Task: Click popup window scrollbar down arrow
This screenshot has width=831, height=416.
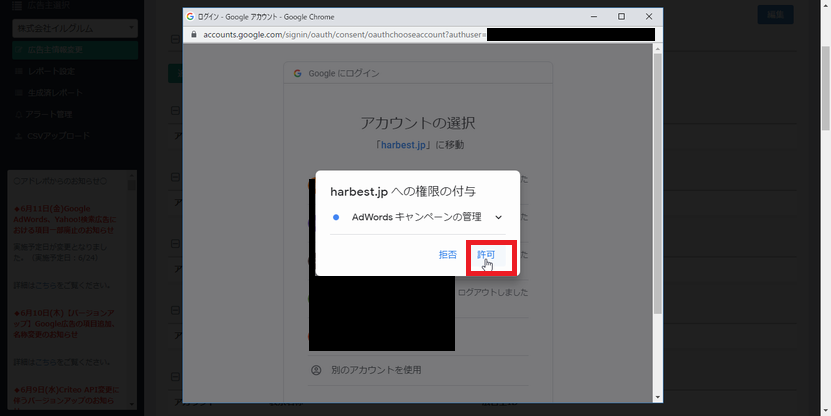Action: tap(658, 397)
